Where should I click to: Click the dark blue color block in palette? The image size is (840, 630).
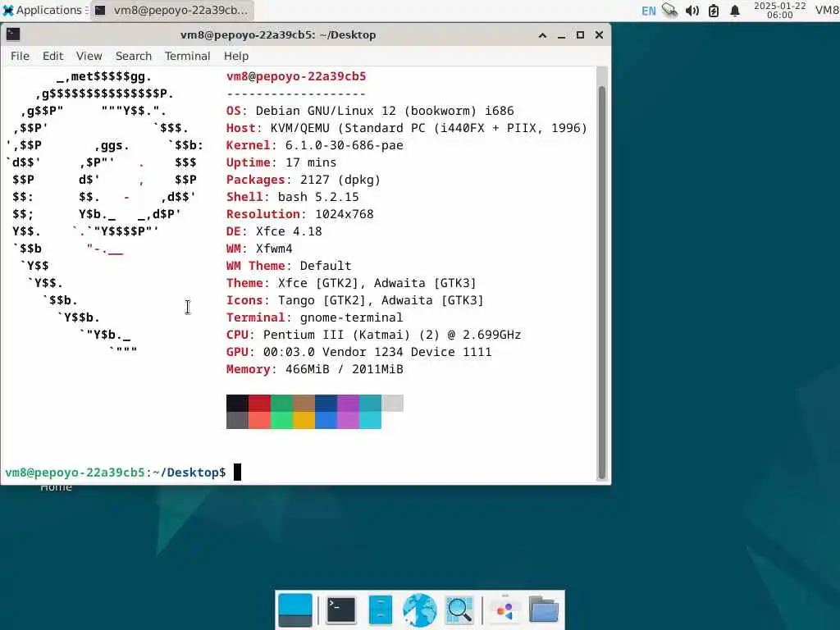click(x=326, y=403)
